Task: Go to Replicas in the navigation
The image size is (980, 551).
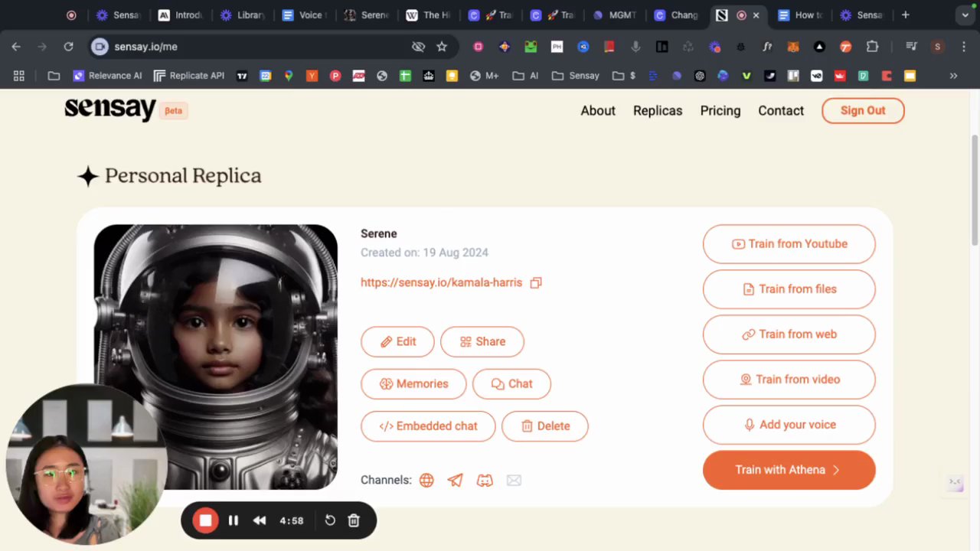Action: tap(658, 111)
